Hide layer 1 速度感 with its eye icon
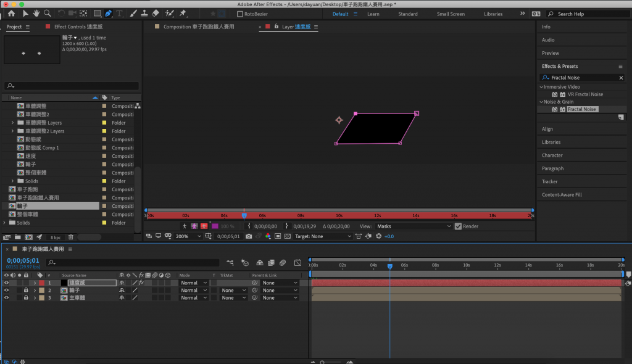Screen dimensions: 632x364 point(6,283)
